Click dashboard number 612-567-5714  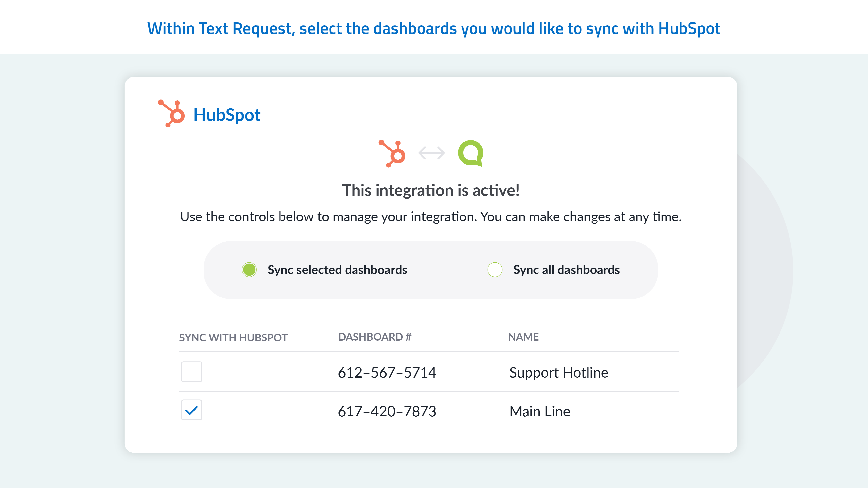point(387,372)
